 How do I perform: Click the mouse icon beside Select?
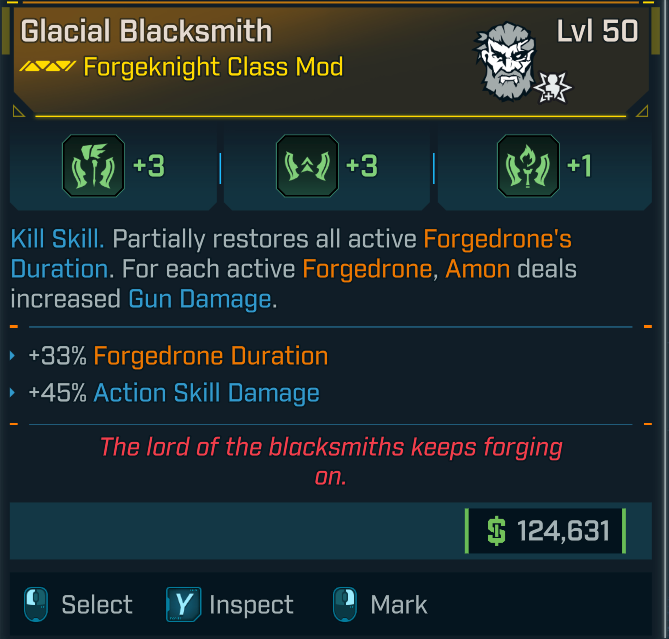(35, 604)
